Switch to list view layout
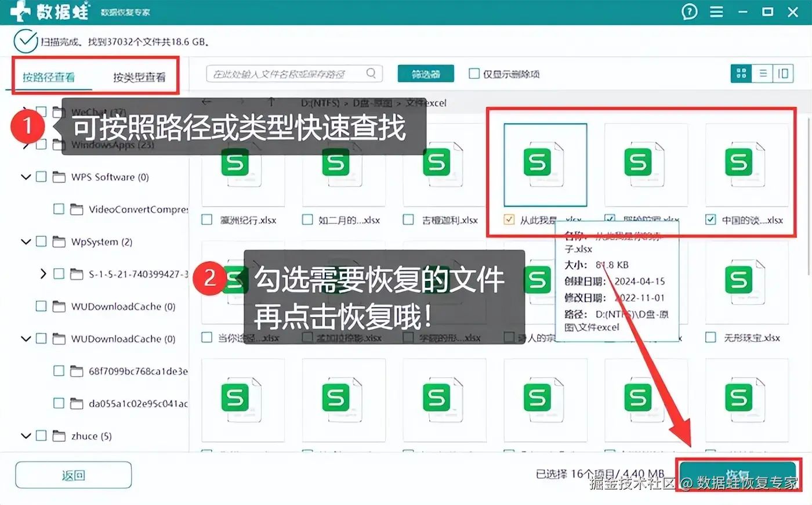Image resolution: width=812 pixels, height=505 pixels. pyautogui.click(x=763, y=74)
